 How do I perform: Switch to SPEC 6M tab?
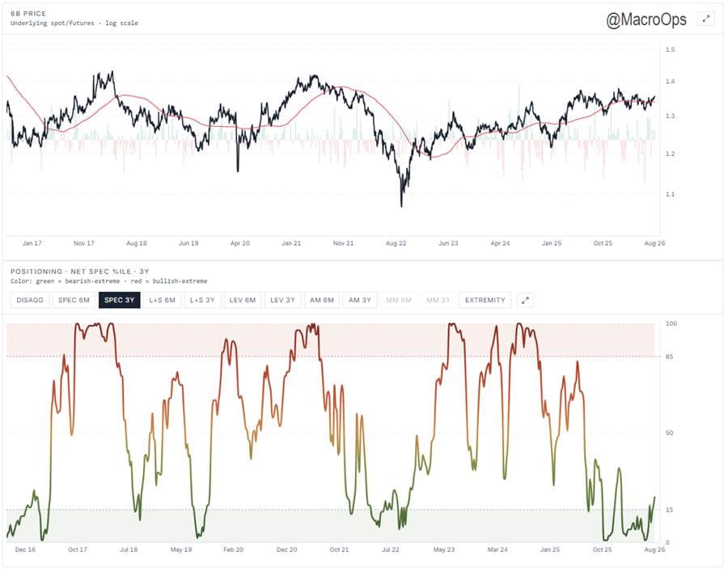[x=74, y=300]
